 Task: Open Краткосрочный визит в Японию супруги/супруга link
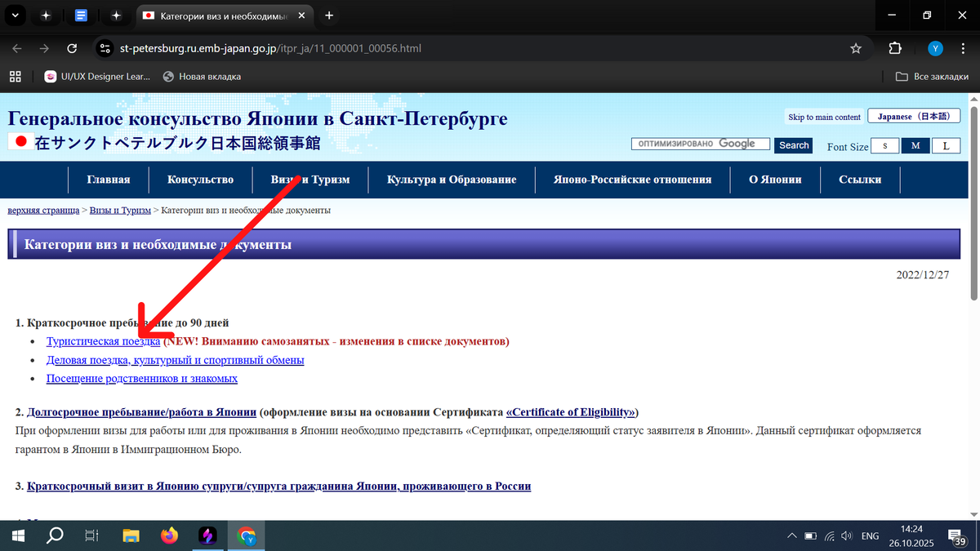pyautogui.click(x=278, y=487)
